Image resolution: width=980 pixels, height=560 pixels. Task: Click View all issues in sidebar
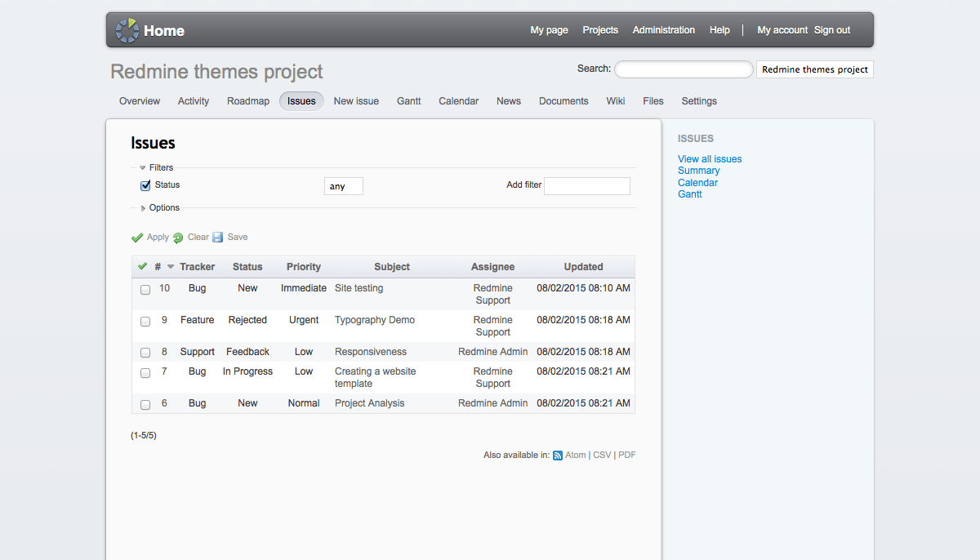click(710, 159)
